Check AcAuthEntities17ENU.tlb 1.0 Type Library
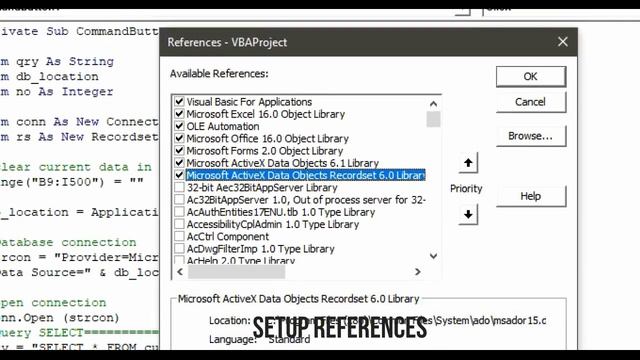 (179, 212)
